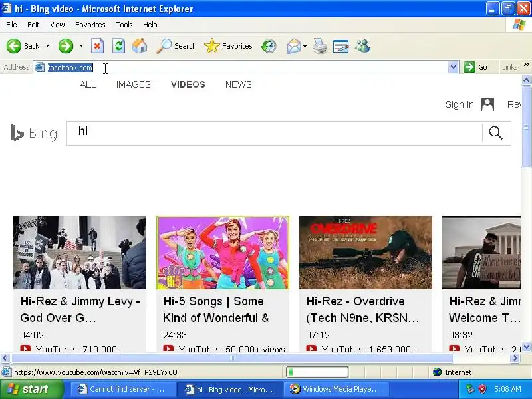Image resolution: width=532 pixels, height=399 pixels.
Task: Open the address bar dropdown list
Action: point(453,67)
